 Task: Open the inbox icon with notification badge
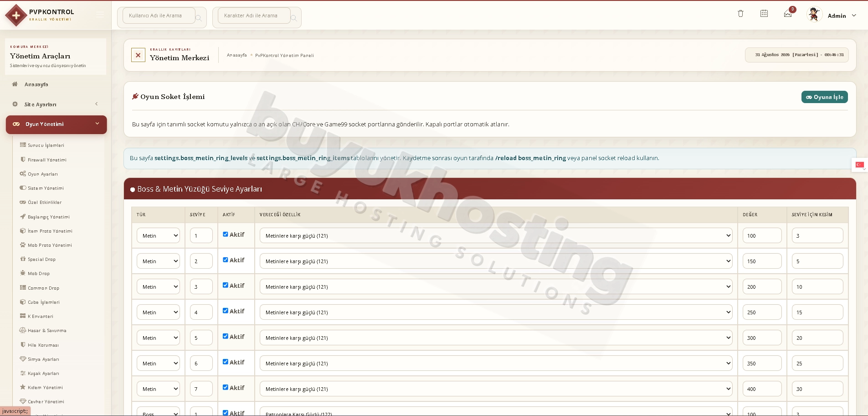(788, 14)
